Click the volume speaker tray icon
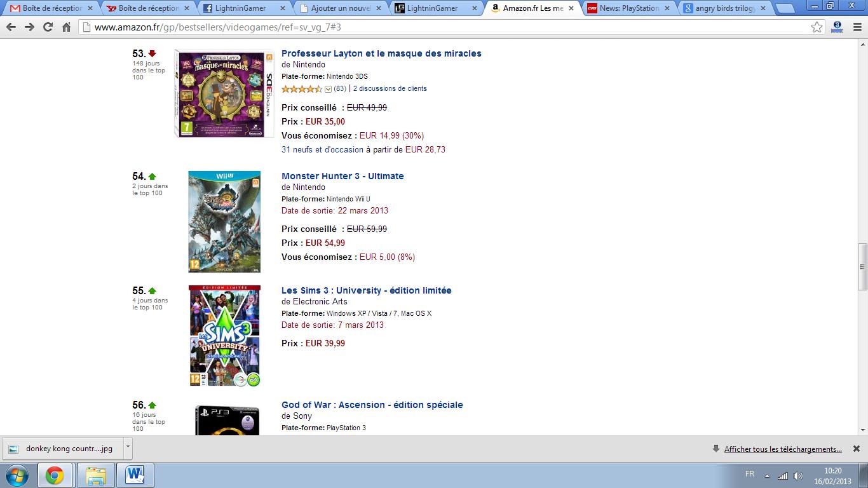 (x=798, y=475)
